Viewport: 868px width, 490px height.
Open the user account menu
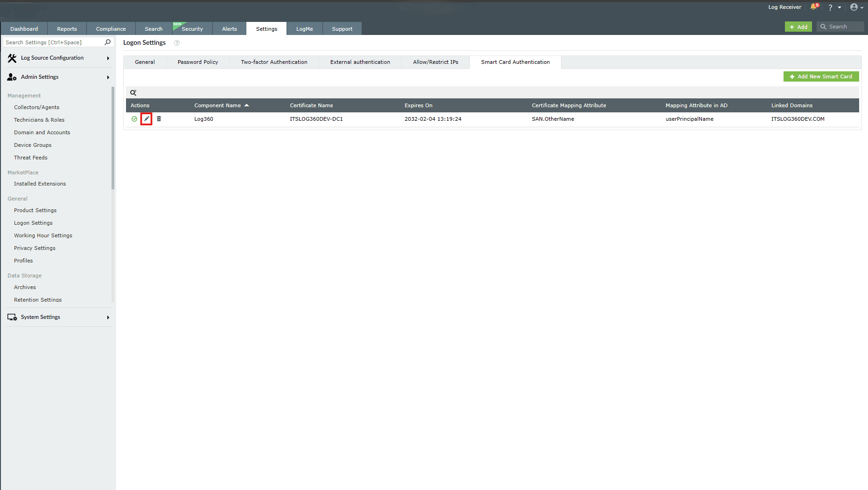(x=856, y=7)
